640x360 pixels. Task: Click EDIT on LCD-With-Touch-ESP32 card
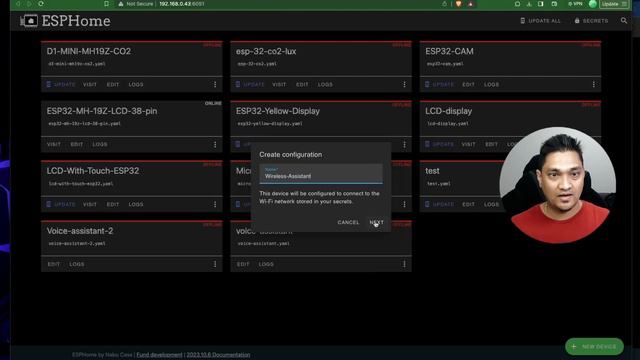(113, 204)
